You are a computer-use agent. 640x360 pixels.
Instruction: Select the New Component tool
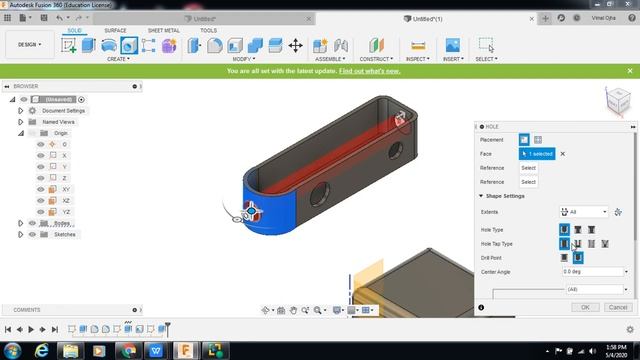[x=320, y=45]
